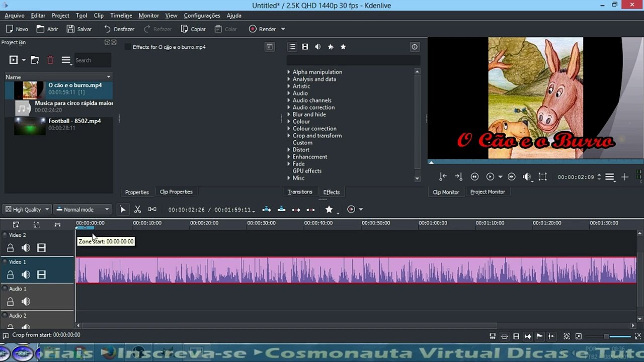This screenshot has height=362, width=644.
Task: Delete selected clip with red trash icon
Action: (x=50, y=60)
